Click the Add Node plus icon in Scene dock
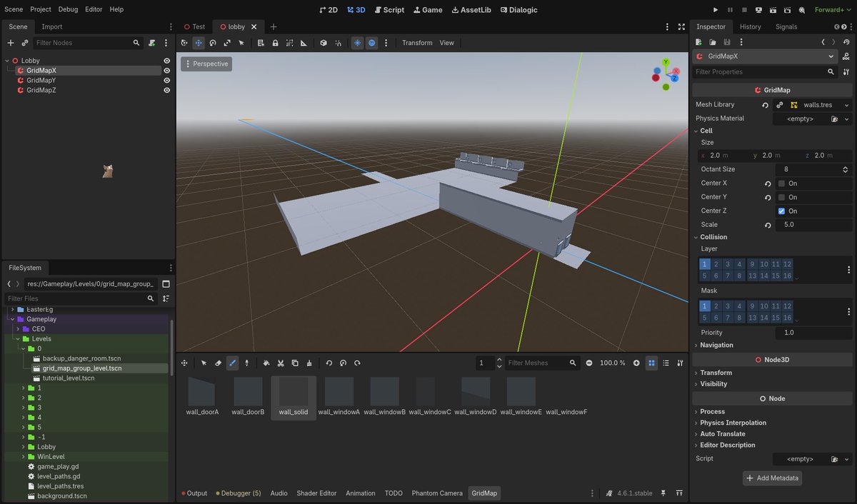This screenshot has width=857, height=504. tap(11, 43)
